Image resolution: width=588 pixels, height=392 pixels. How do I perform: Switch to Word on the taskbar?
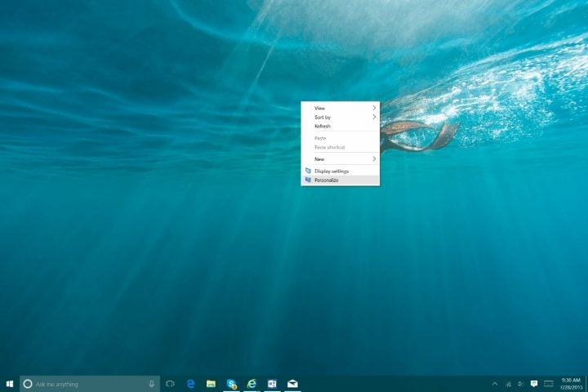(272, 384)
